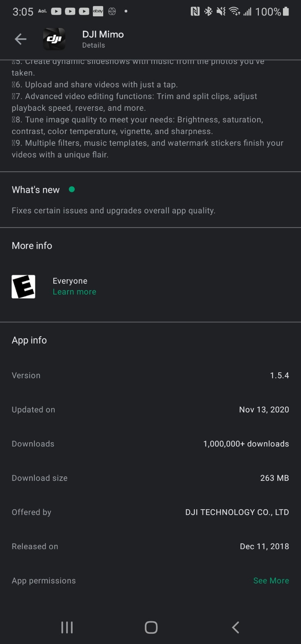Open recent apps from navigation bar
The height and width of the screenshot is (644, 301).
(67, 627)
